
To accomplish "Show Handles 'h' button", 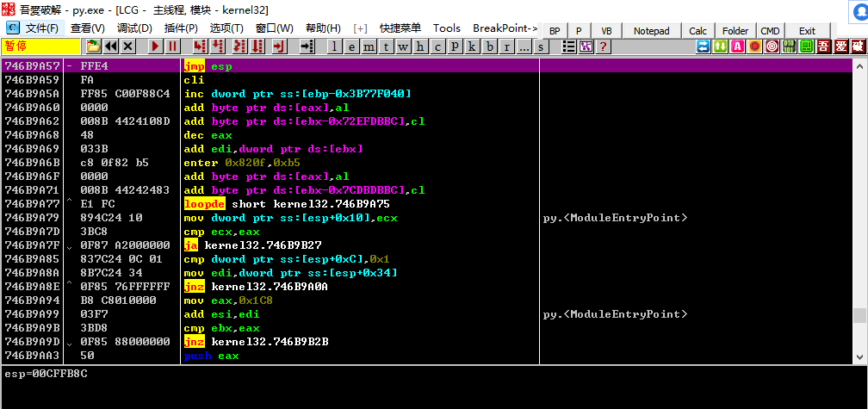I will tap(421, 46).
